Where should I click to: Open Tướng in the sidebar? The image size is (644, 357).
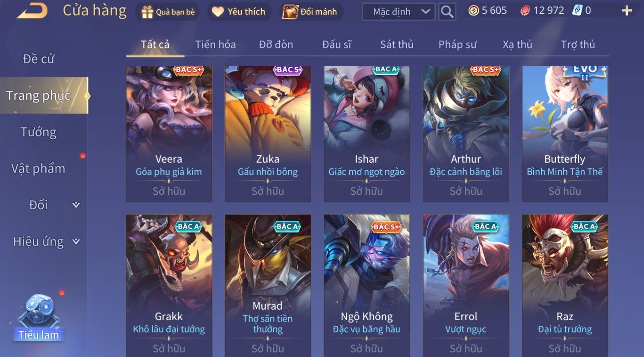pos(38,132)
